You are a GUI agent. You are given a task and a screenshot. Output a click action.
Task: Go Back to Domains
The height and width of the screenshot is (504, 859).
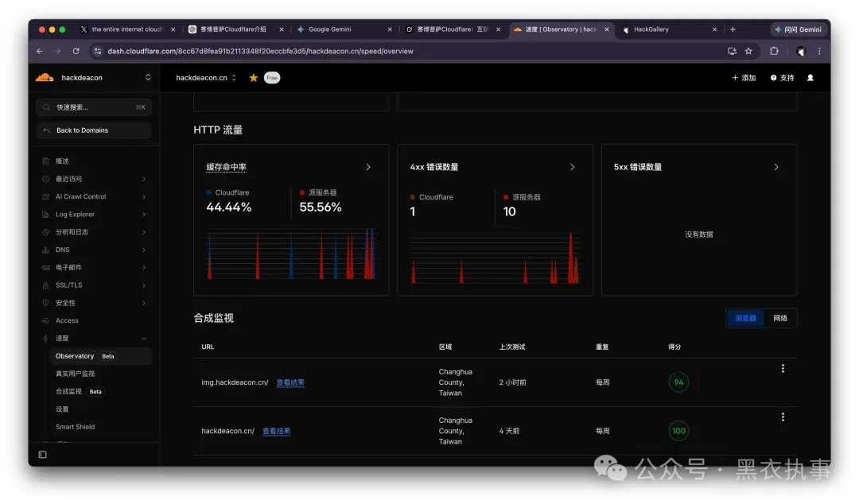pos(94,130)
